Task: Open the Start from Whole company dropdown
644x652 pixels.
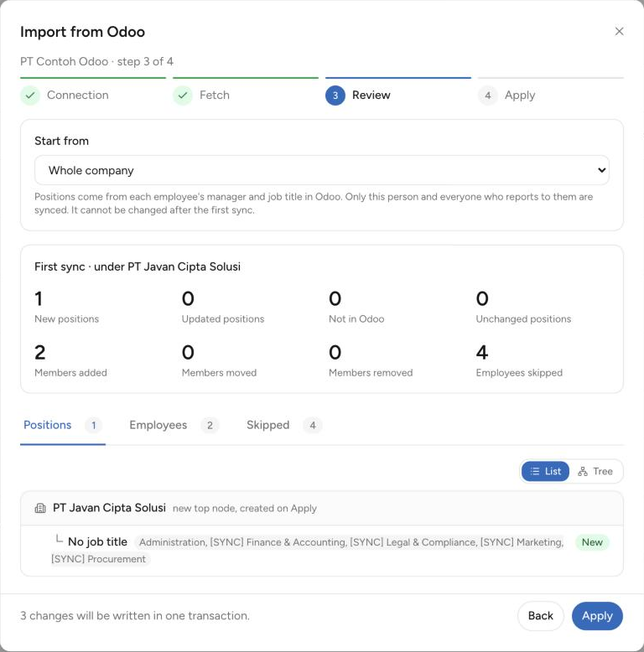Action: click(322, 170)
